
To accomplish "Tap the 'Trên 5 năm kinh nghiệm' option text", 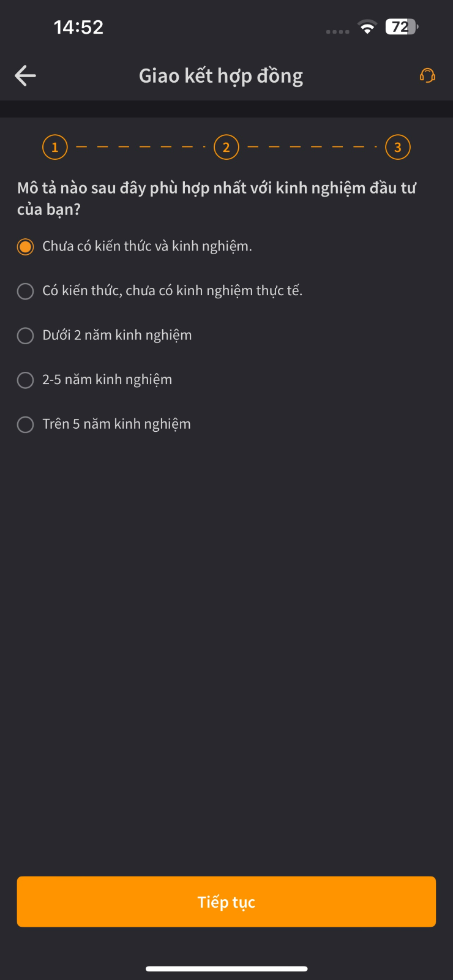I will (x=116, y=424).
